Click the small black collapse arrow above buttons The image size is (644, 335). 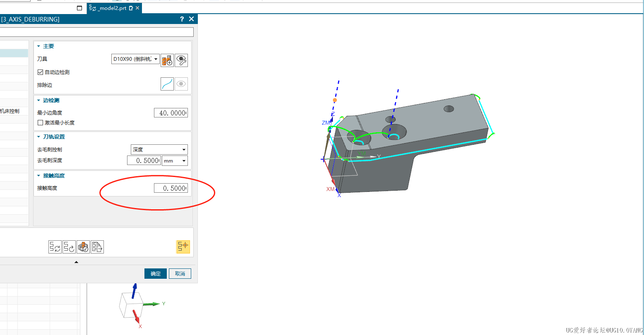[x=76, y=262]
